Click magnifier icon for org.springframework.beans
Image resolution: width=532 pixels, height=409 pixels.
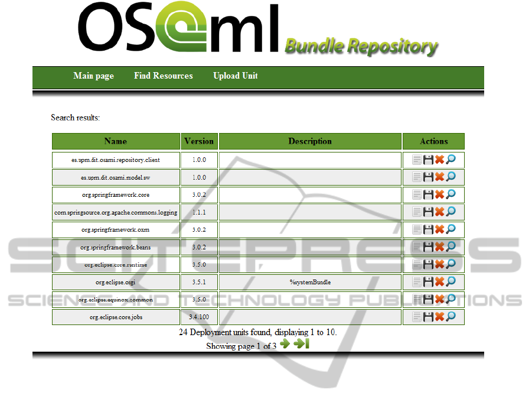[x=451, y=246]
